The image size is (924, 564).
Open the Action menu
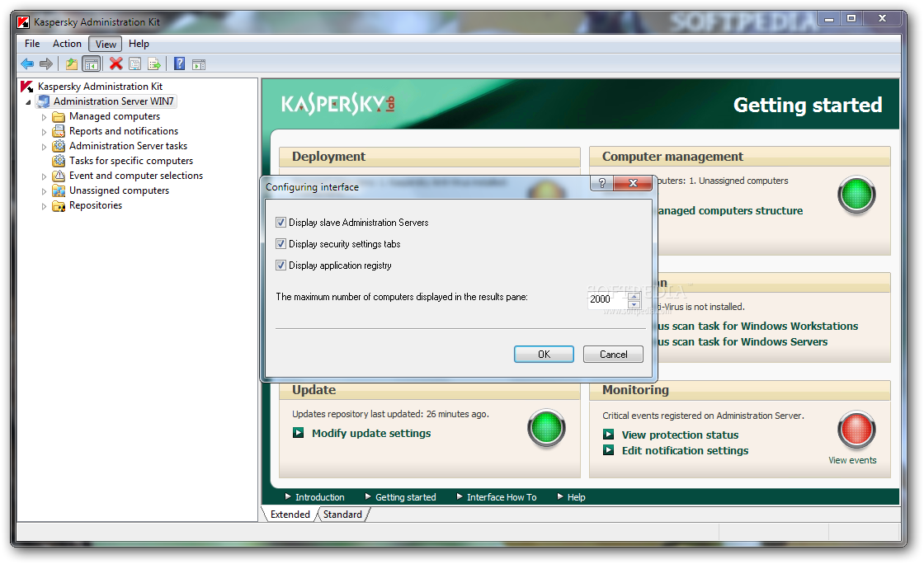tap(67, 44)
